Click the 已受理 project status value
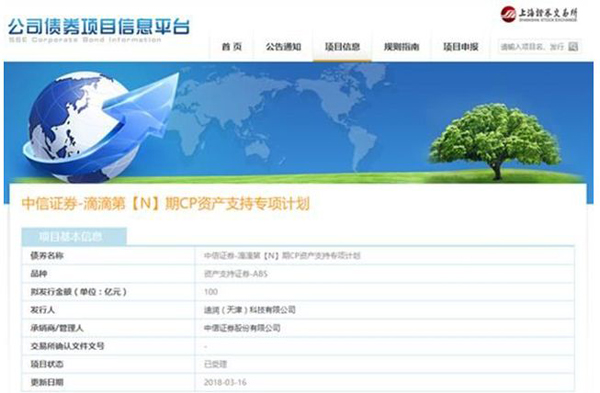 (x=215, y=364)
